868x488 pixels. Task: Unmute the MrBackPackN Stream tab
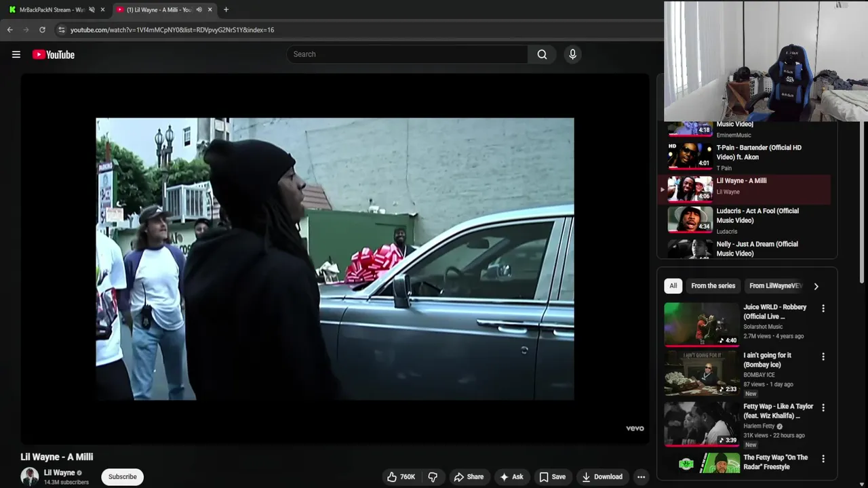click(92, 9)
